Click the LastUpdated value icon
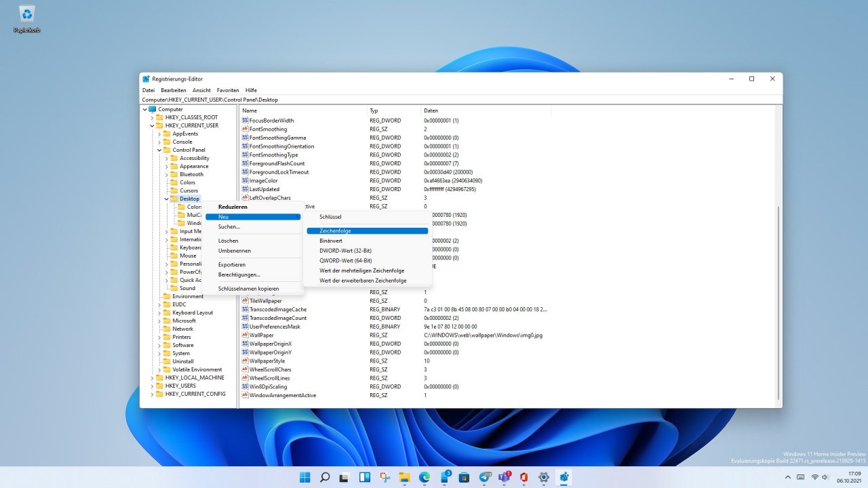The height and width of the screenshot is (488, 868). 245,189
